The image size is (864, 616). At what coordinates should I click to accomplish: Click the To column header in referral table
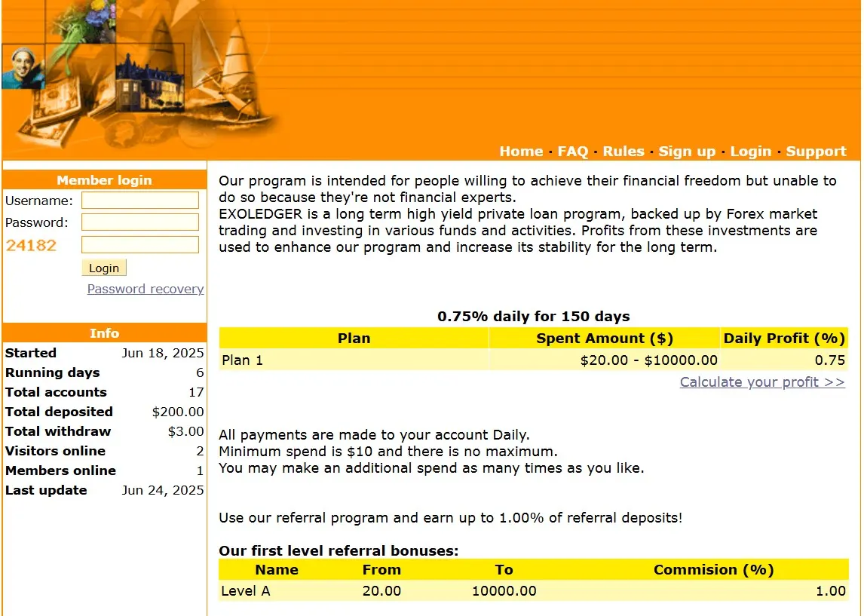(504, 570)
